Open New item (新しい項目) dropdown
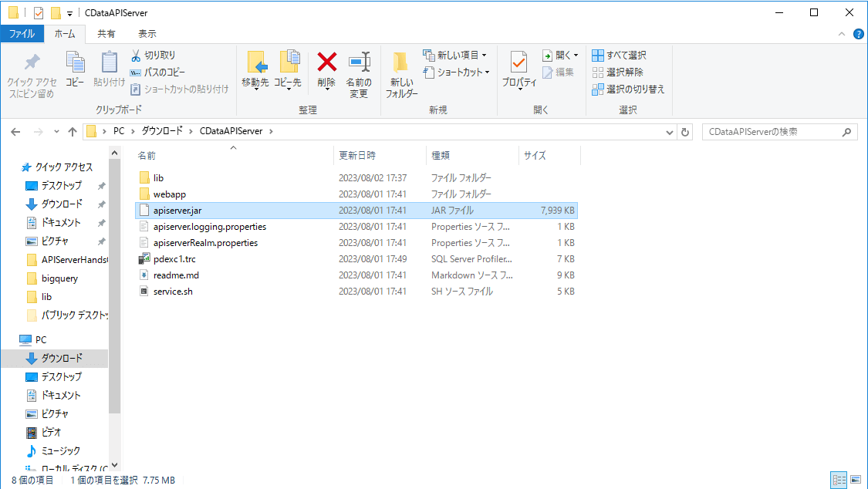 tap(455, 56)
